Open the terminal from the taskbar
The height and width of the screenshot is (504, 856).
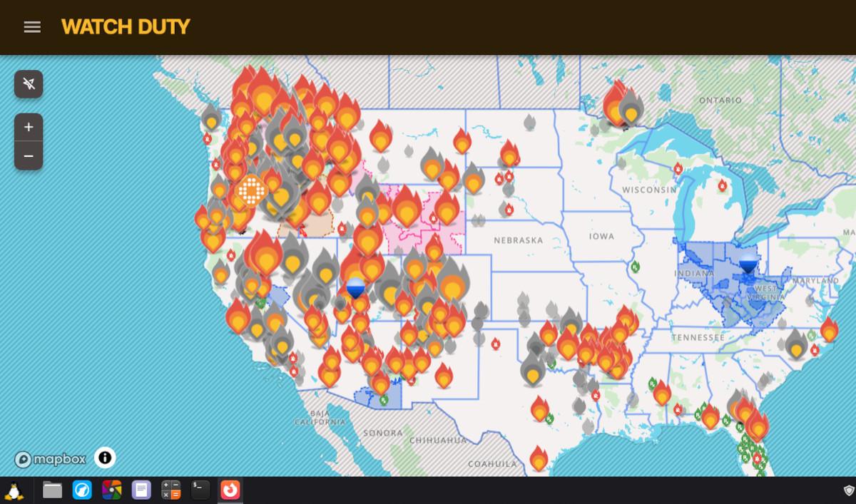coord(200,490)
